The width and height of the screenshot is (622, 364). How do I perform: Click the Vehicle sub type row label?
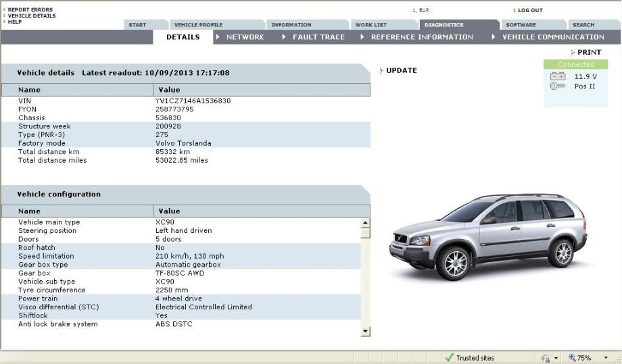pos(47,281)
